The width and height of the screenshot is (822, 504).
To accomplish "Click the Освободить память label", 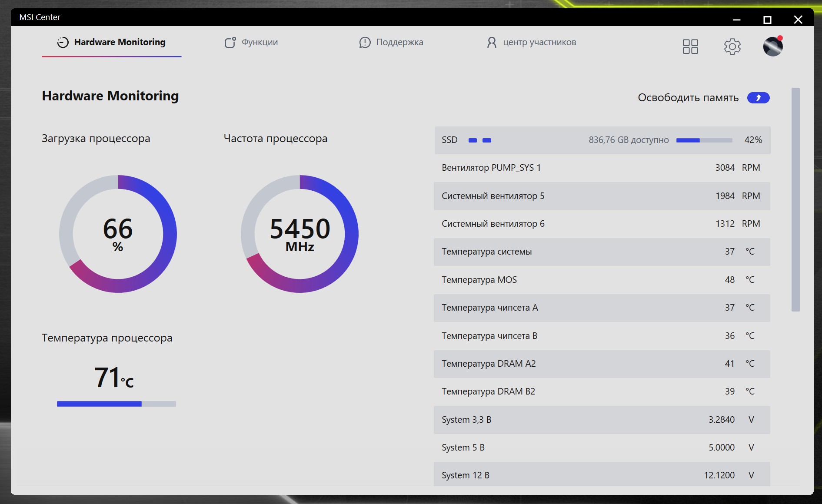I will [x=688, y=98].
